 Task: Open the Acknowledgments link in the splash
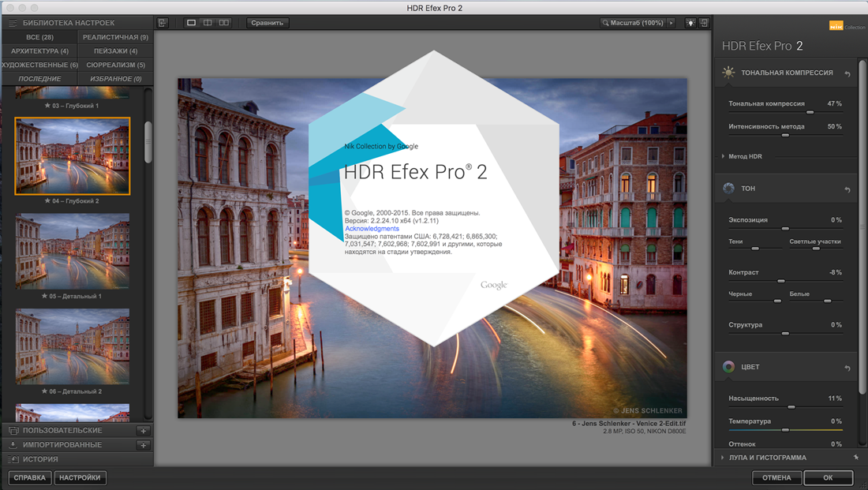[x=372, y=229]
